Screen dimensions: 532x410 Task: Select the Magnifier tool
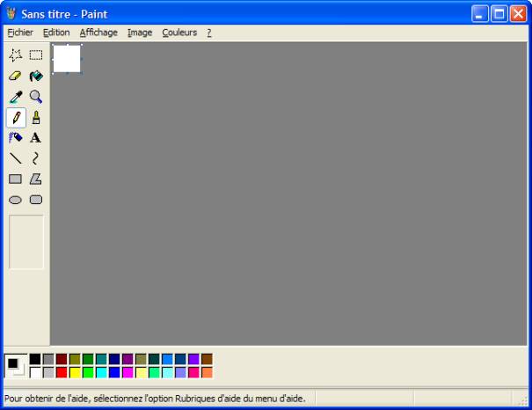[x=36, y=97]
